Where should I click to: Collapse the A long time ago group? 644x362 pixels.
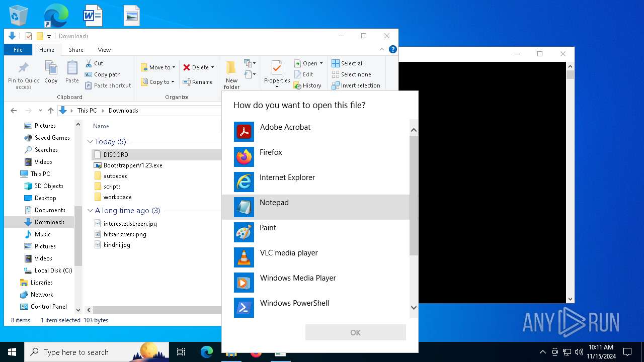tap(90, 211)
